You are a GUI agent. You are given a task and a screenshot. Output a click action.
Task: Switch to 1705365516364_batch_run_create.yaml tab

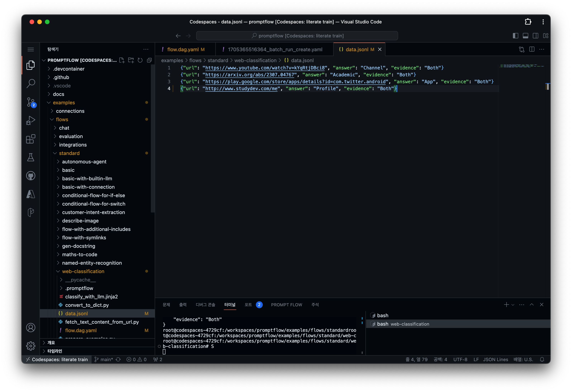coord(274,49)
